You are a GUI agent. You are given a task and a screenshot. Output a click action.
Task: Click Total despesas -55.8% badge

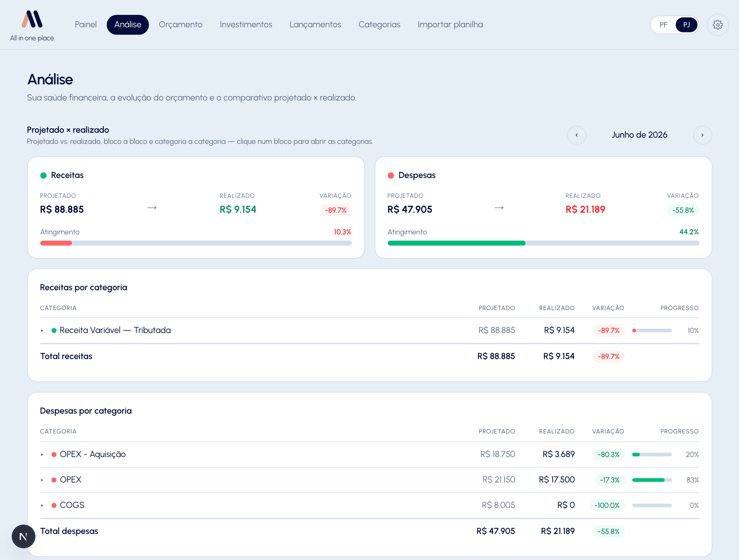pyautogui.click(x=608, y=531)
